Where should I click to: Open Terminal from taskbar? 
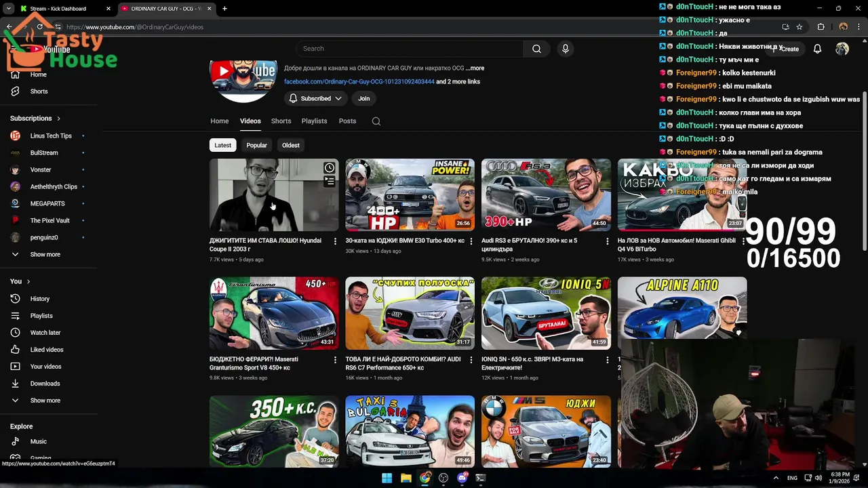[481, 478]
